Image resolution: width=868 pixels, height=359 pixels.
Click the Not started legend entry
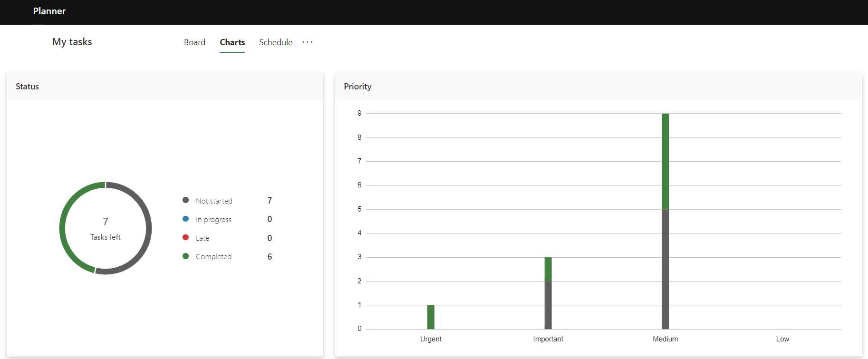[214, 201]
